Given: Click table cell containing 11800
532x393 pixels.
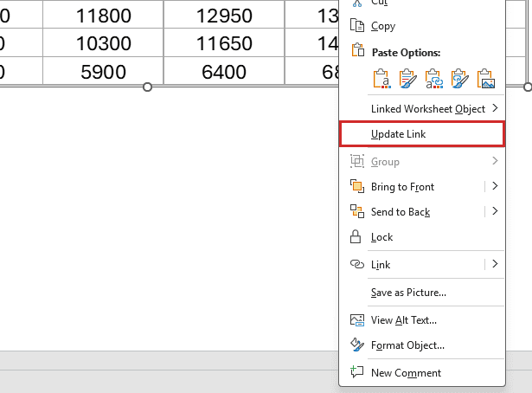Looking at the screenshot, I should [103, 16].
